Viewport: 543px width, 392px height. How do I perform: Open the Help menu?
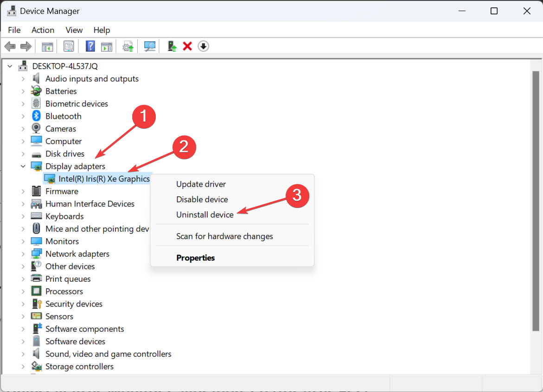click(x=102, y=30)
